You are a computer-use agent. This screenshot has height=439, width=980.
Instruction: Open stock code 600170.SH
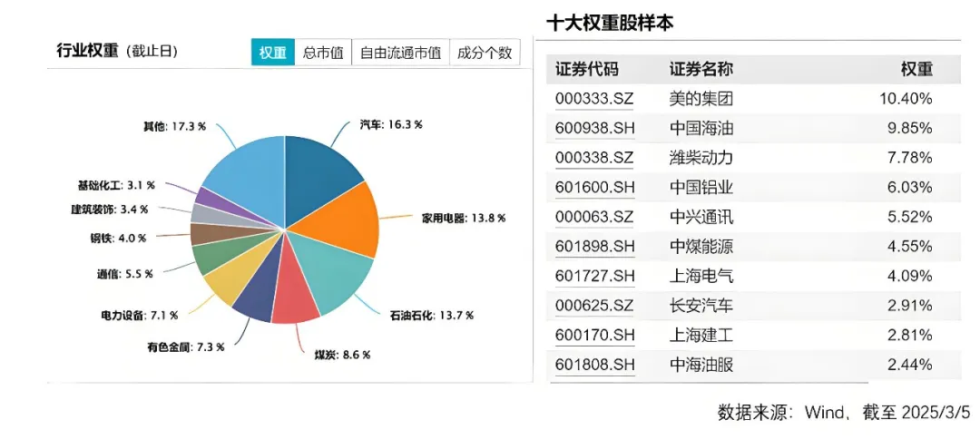pos(594,336)
